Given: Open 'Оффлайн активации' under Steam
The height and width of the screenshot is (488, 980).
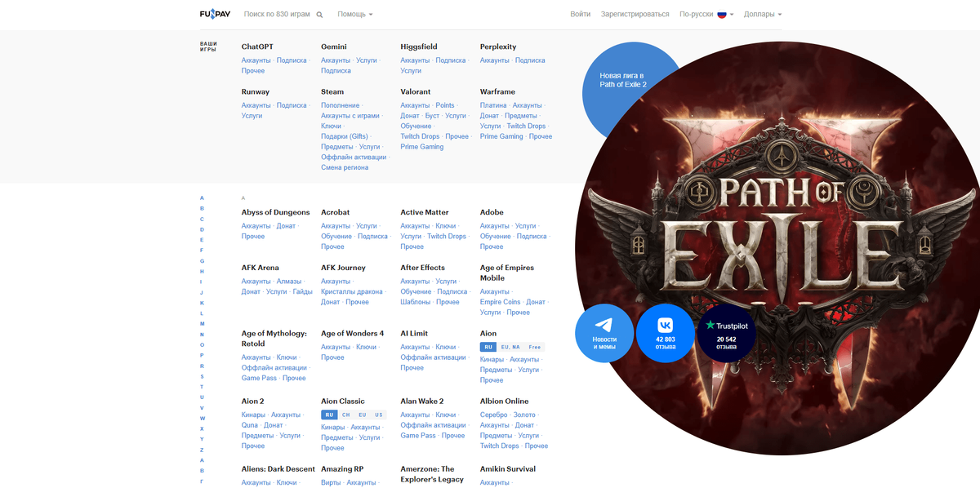Looking at the screenshot, I should 354,157.
